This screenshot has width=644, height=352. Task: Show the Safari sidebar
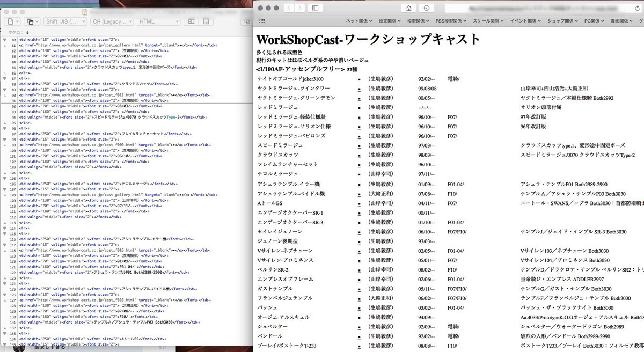click(315, 8)
